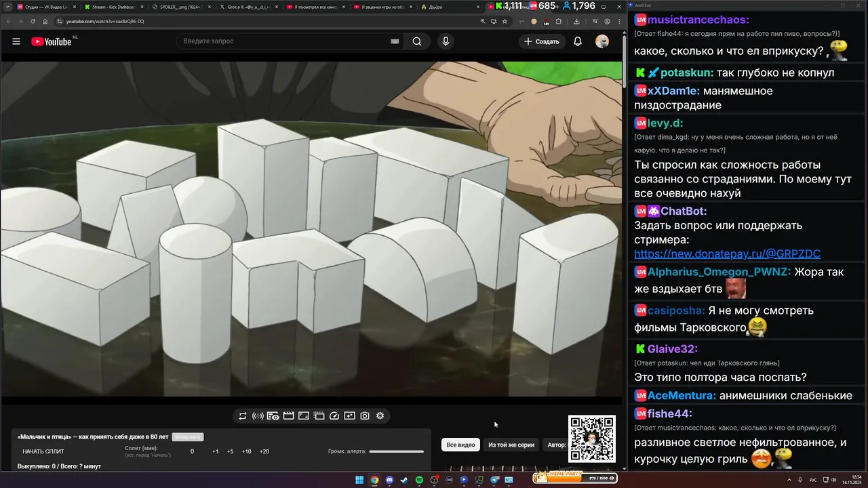Click the expand-frame icon in video toolbar
Viewport: 868px width, 488px height.
point(304,416)
